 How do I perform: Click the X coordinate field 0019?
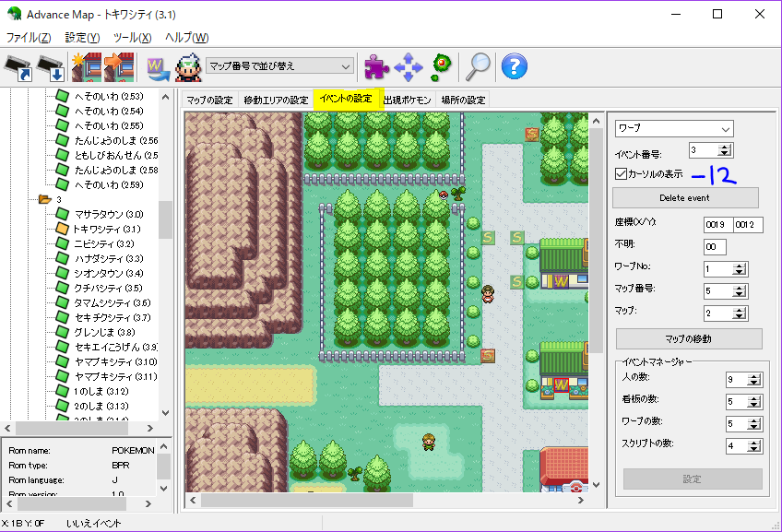coord(717,225)
